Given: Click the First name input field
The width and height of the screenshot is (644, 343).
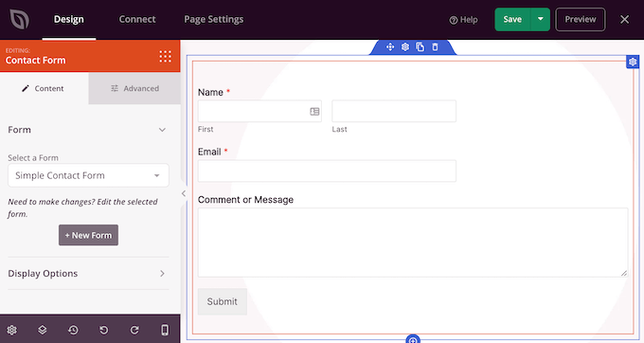Looking at the screenshot, I should (259, 111).
